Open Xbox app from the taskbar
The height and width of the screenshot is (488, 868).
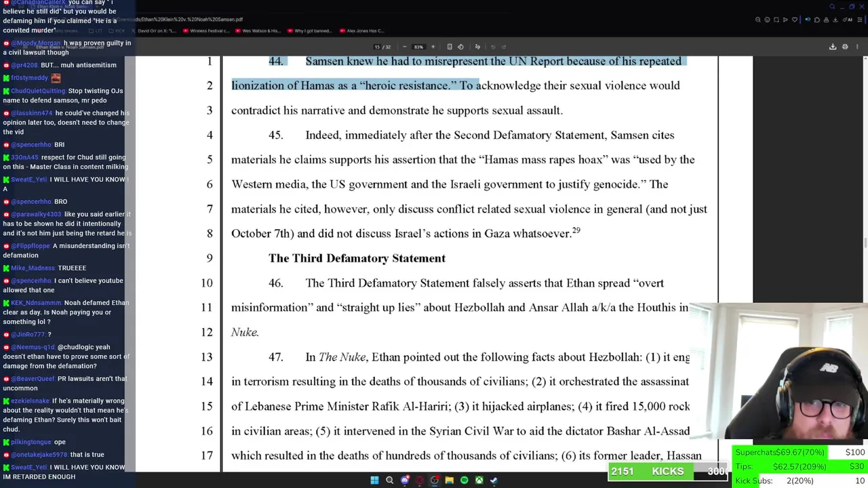479,480
